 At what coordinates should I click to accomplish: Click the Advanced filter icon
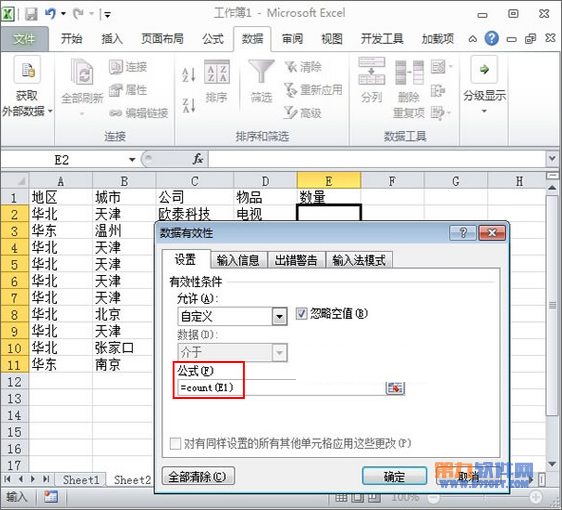[290, 113]
